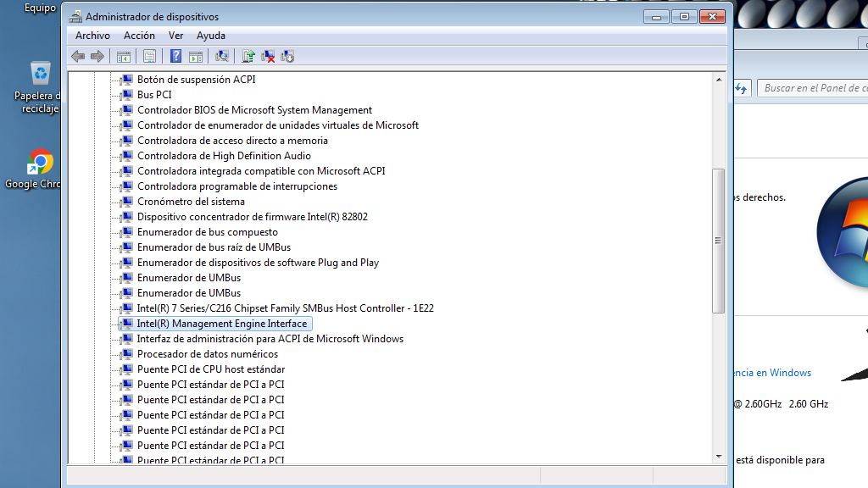Image resolution: width=868 pixels, height=488 pixels.
Task: Click the icon beside Procesador de datos numéricos
Action: [x=127, y=353]
